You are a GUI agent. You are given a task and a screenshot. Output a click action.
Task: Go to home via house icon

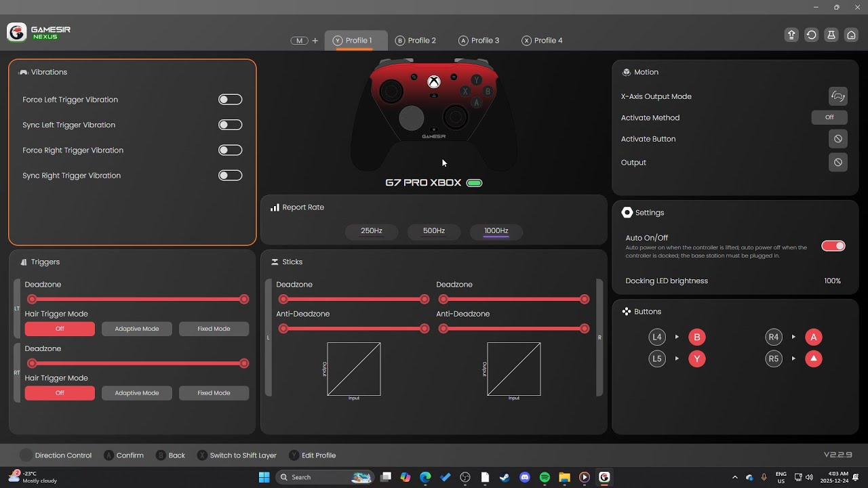(x=851, y=35)
